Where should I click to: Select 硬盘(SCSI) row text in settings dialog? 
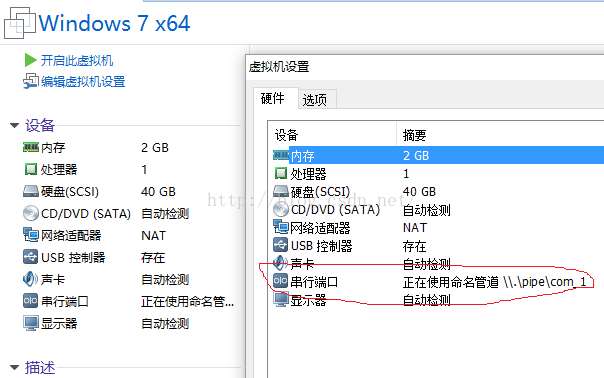point(320,192)
